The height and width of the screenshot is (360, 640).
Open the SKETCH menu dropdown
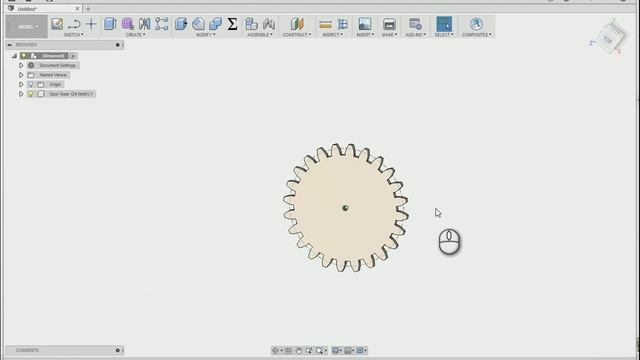tap(73, 35)
